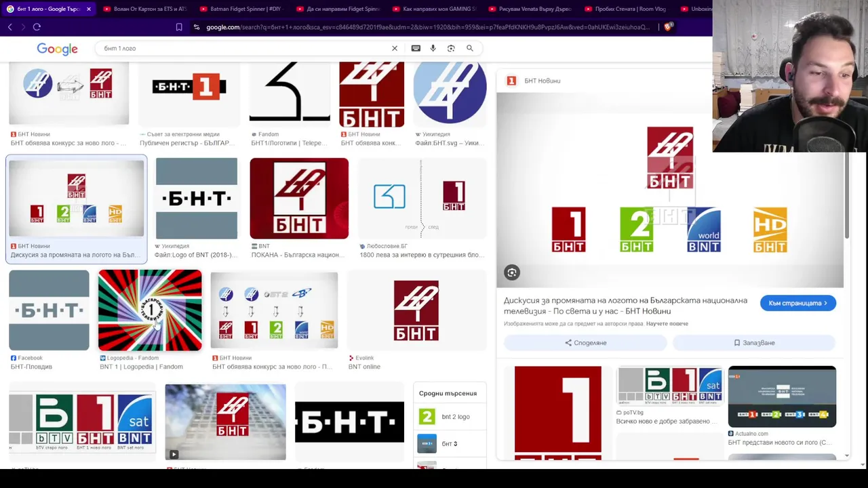This screenshot has width=868, height=488.
Task: Click the URL address bar
Action: click(427, 27)
